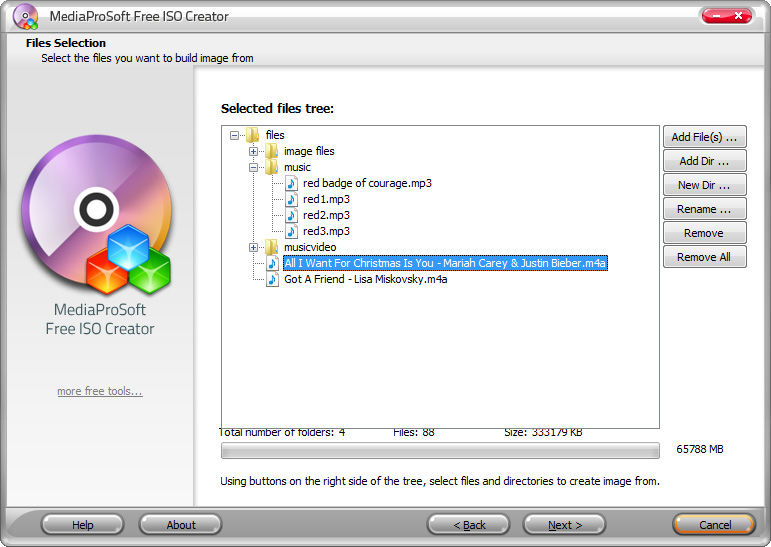Select All I Want For Christmas Is You file
The width and height of the screenshot is (771, 547).
click(445, 263)
